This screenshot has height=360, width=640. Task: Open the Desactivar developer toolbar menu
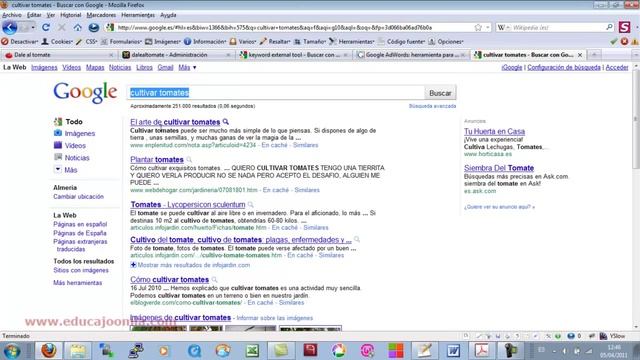(x=20, y=42)
